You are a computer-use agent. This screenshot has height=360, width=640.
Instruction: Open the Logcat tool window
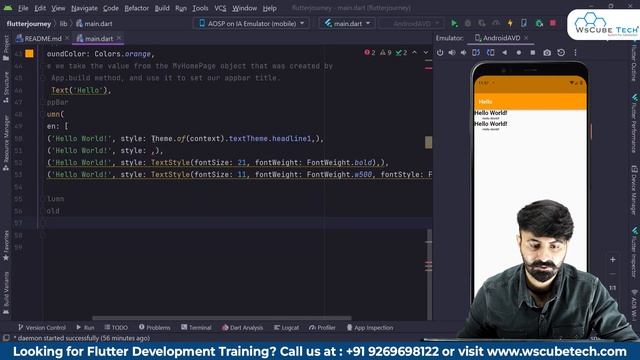286,327
